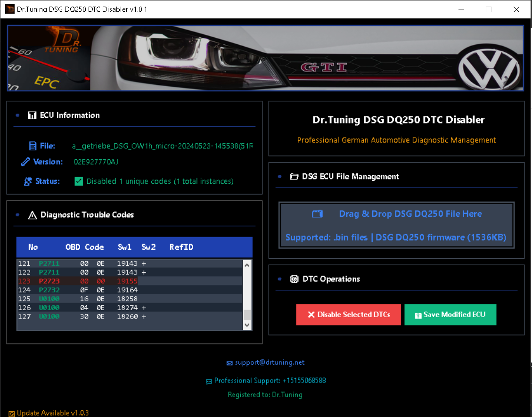Screen dimensions: 532x417
Task: Click the chat icon beside Professional Support
Action: click(209, 382)
